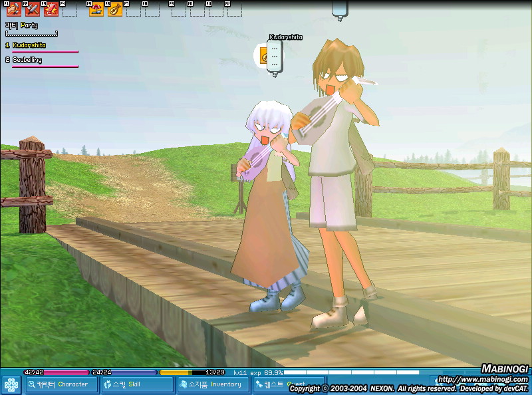532x395 pixels.
Task: Open the Skill window
Action: [x=137, y=384]
